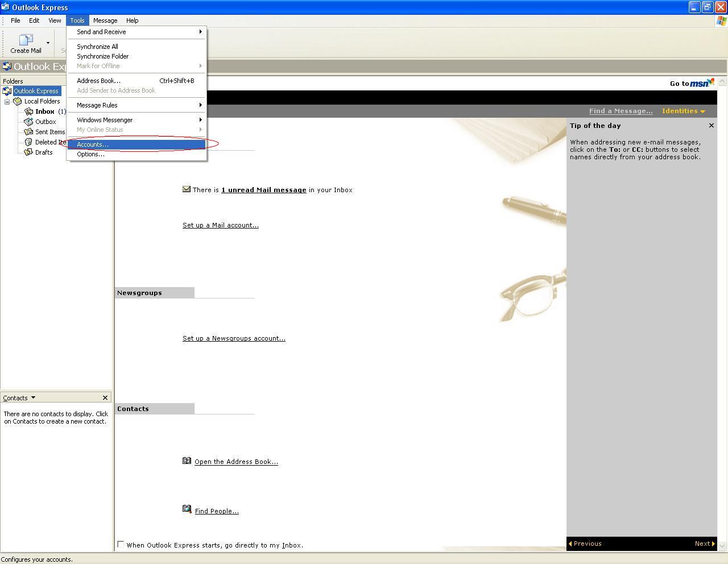Select the Drafts folder icon
Viewport: 728px width, 564px height.
(28, 152)
